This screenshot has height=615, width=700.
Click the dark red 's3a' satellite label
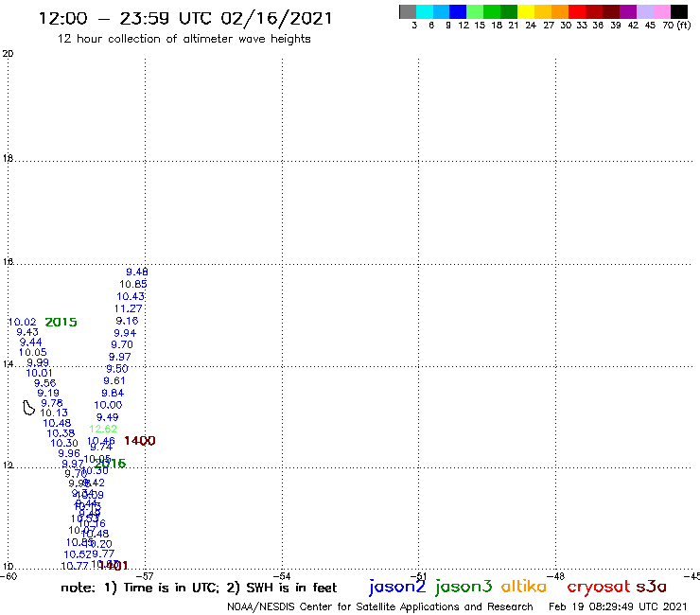(x=651, y=587)
